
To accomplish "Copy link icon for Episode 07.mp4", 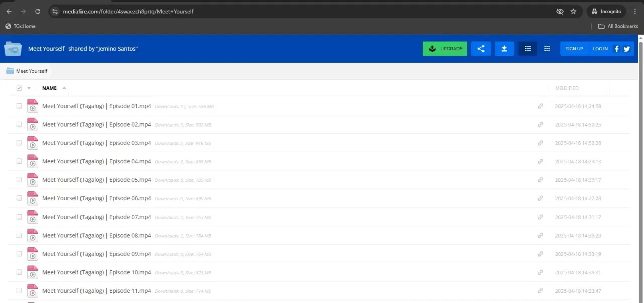I will point(540,217).
